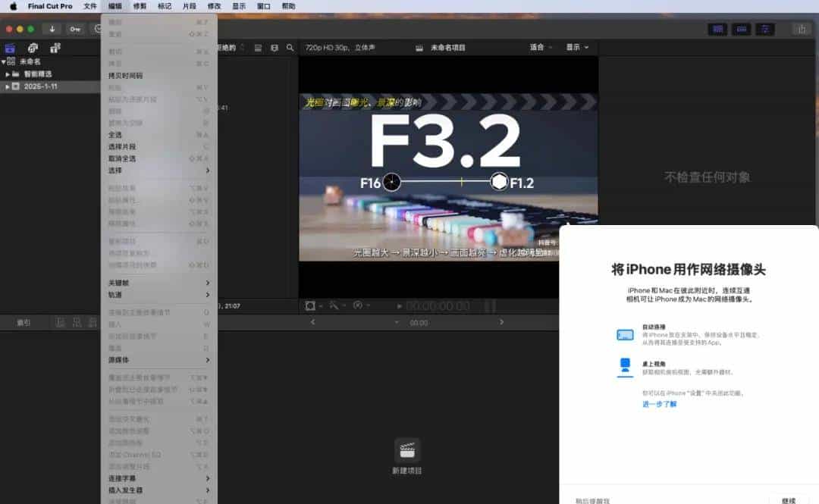The width and height of the screenshot is (819, 504).
Task: Open the 适合 zoom level dropdown
Action: tap(539, 47)
